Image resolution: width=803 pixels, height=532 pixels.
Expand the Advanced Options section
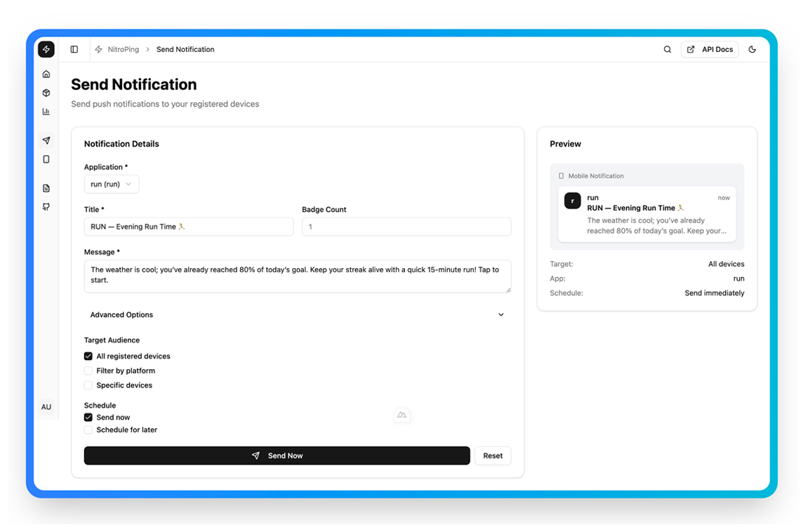(298, 315)
